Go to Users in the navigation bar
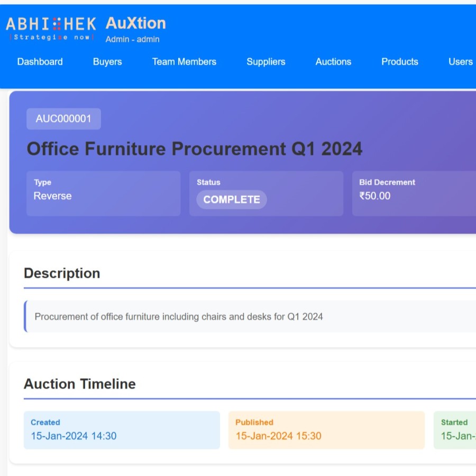This screenshot has width=476, height=476. coord(460,62)
